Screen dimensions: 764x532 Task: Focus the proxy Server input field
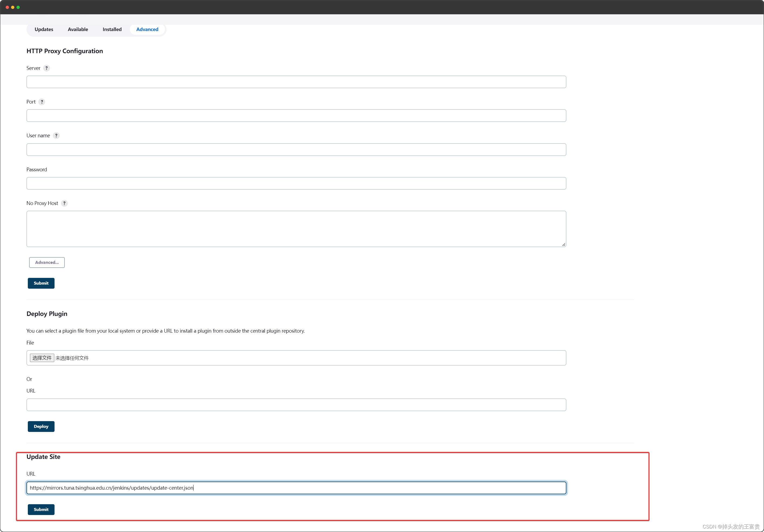click(x=296, y=82)
